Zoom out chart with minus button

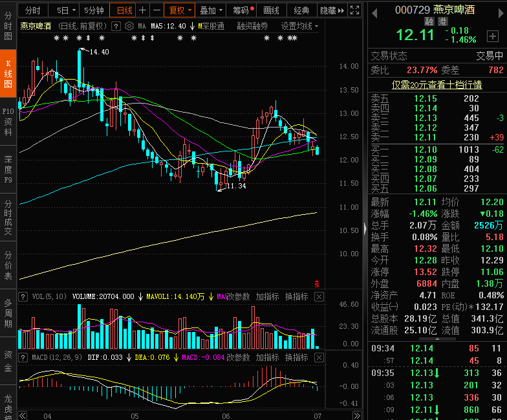[156, 10]
